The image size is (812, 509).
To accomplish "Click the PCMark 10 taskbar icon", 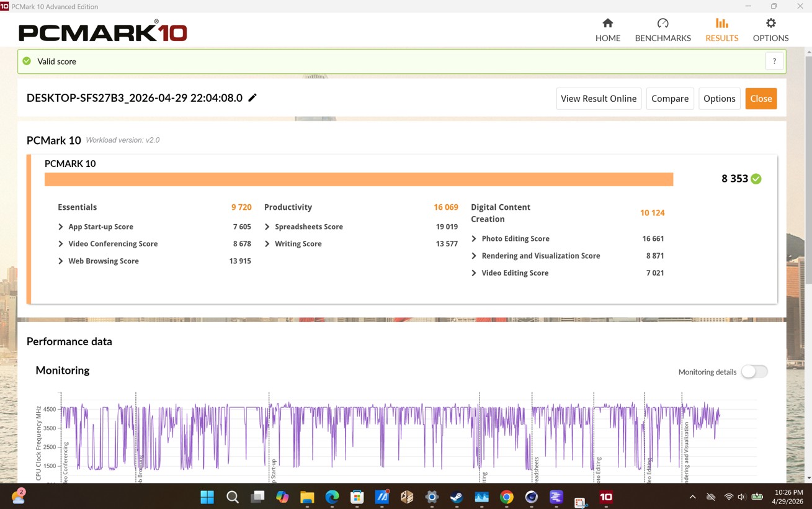I will pos(606,497).
